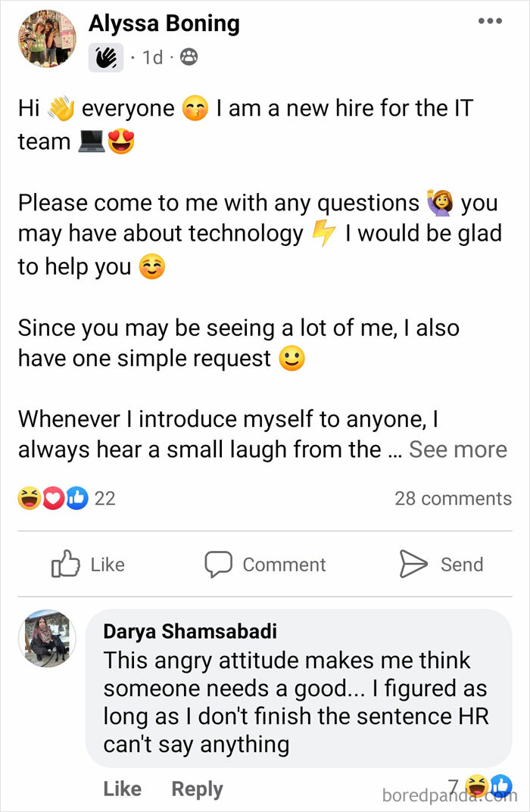Screen dimensions: 530x812
Task: Open Alyssa Boning's profile picture
Action: click(46, 38)
